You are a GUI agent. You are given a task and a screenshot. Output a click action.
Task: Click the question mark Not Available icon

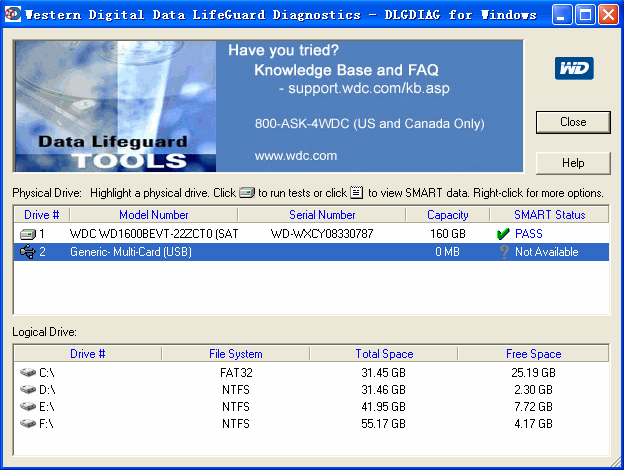tap(504, 252)
